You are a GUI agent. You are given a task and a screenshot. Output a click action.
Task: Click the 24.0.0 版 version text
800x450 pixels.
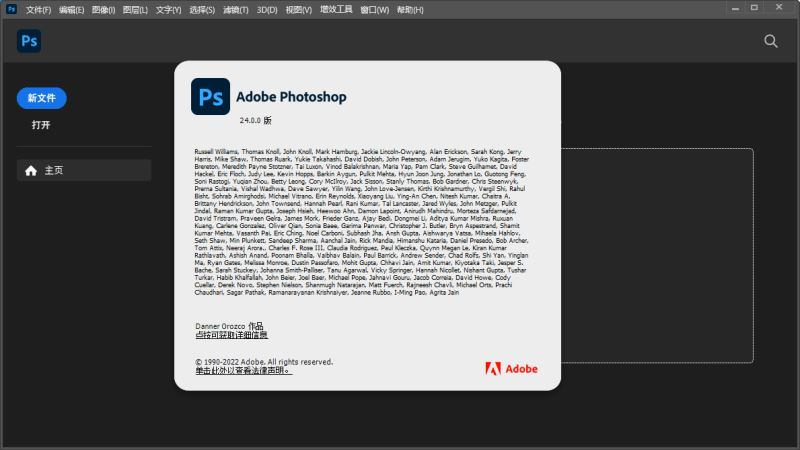256,120
